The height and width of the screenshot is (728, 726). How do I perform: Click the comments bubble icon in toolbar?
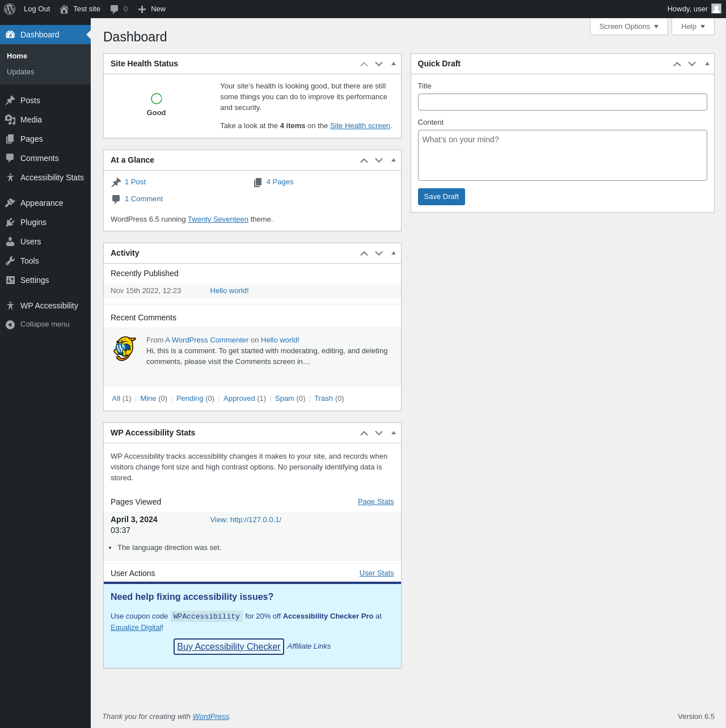pyautogui.click(x=114, y=9)
